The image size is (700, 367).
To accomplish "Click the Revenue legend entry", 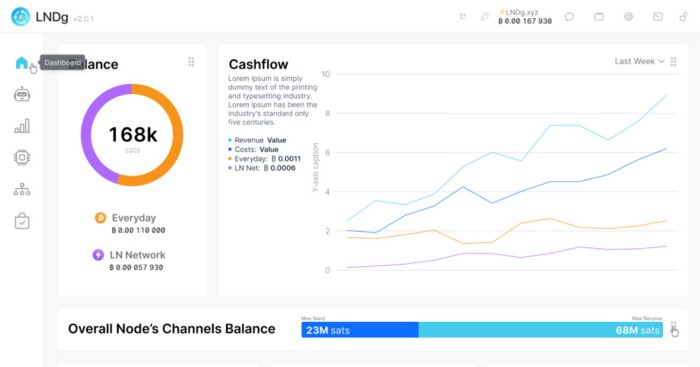I will (257, 140).
